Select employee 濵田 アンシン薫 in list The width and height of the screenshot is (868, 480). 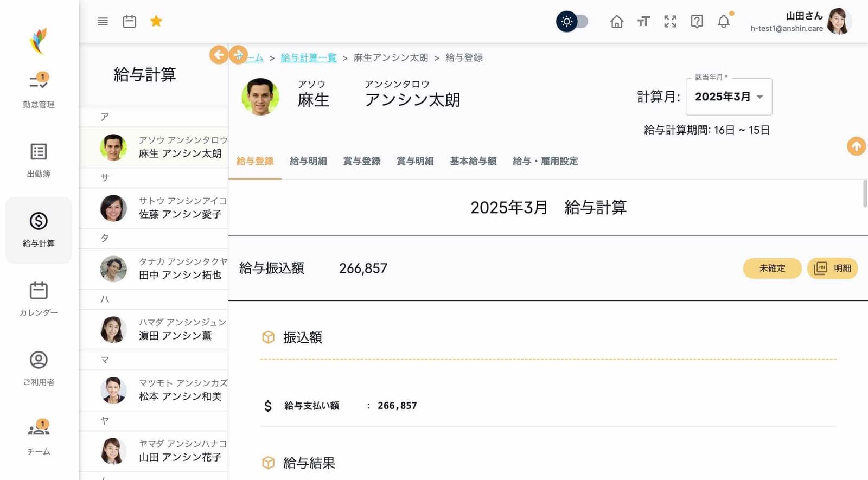click(154, 330)
